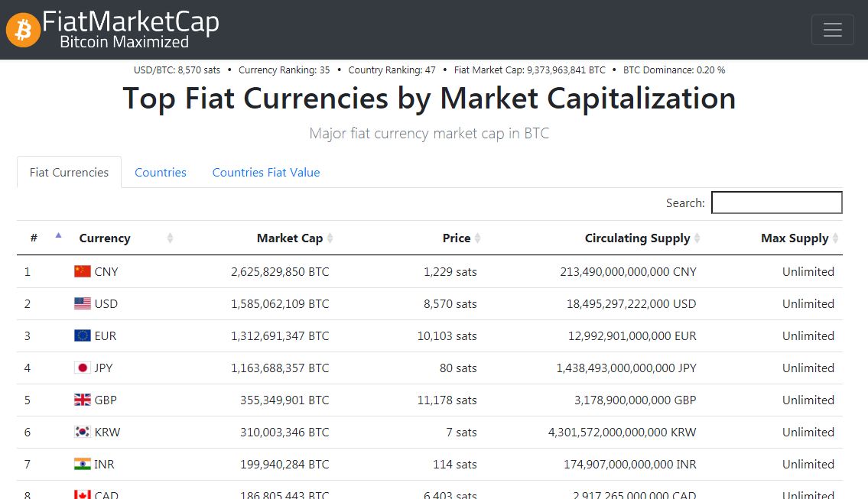Viewport: 868px width, 499px height.
Task: Click the United States flag icon
Action: (x=83, y=303)
